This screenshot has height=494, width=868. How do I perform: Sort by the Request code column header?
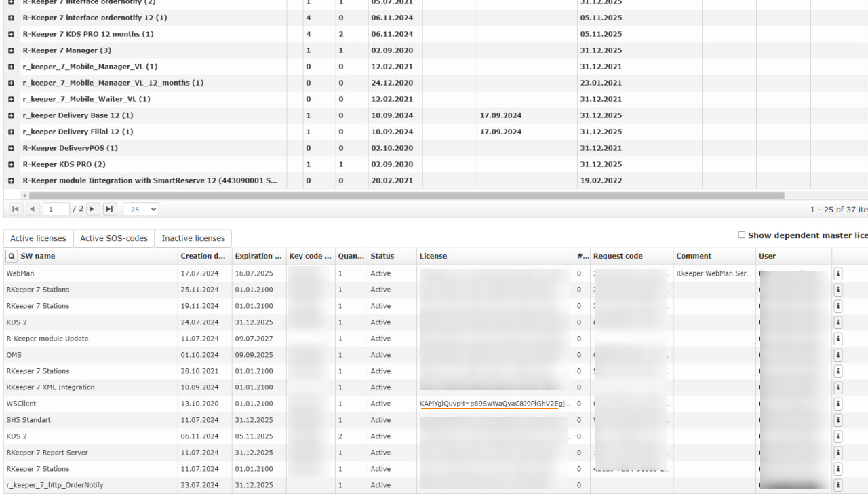pos(631,256)
